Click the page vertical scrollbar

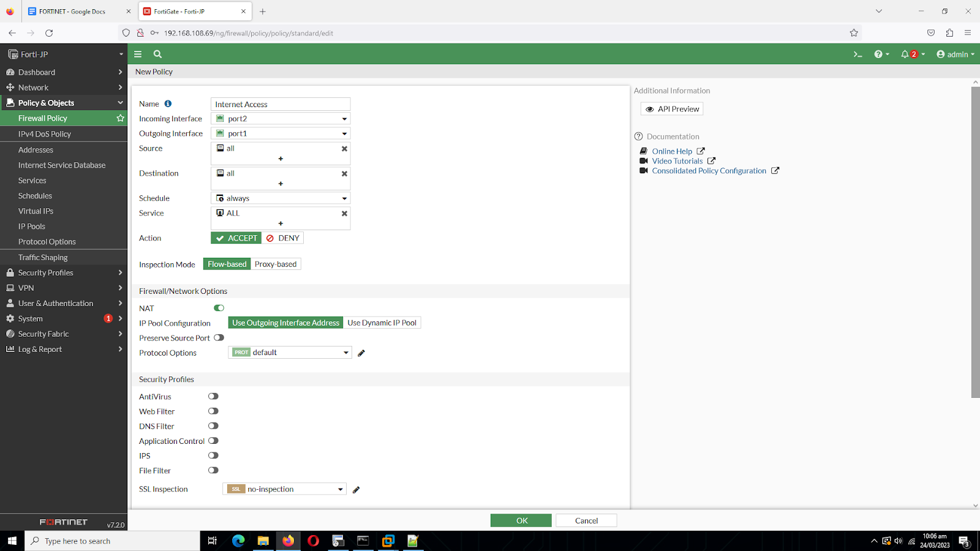975,242
